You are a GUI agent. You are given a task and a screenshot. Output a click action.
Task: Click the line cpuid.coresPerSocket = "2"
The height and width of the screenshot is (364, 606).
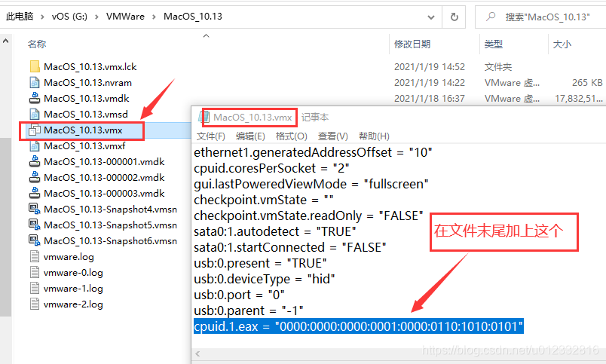[271, 168]
